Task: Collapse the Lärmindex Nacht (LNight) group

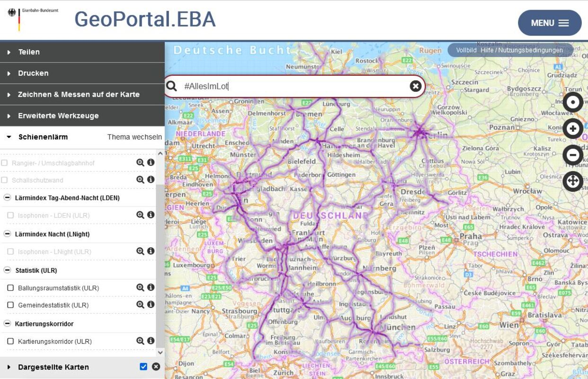Action: (x=7, y=234)
